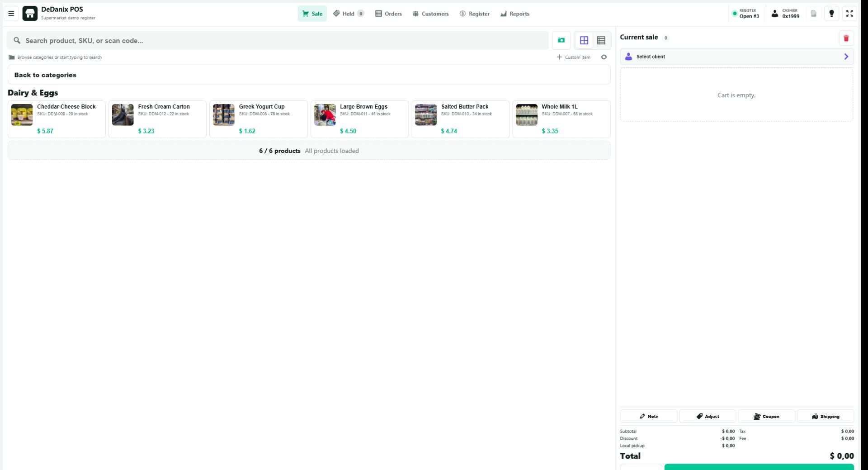Click the Large Brown Eggs thumbnail
Viewport: 868px width, 470px height.
(x=325, y=114)
